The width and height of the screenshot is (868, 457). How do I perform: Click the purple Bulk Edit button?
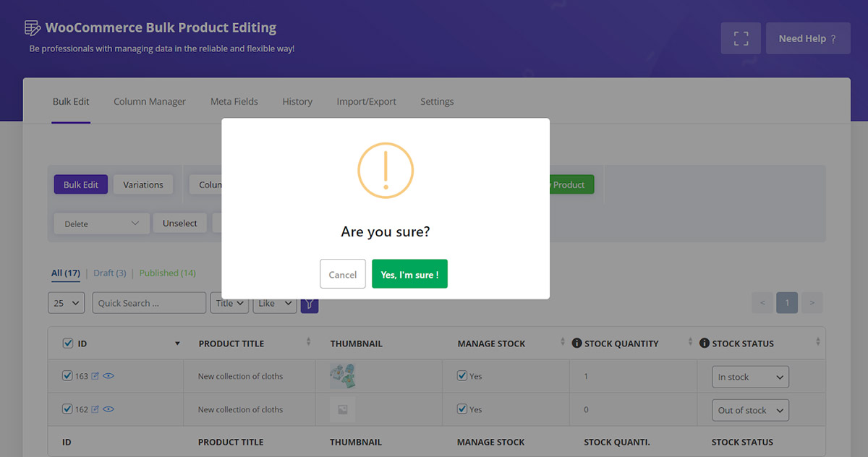[81, 184]
